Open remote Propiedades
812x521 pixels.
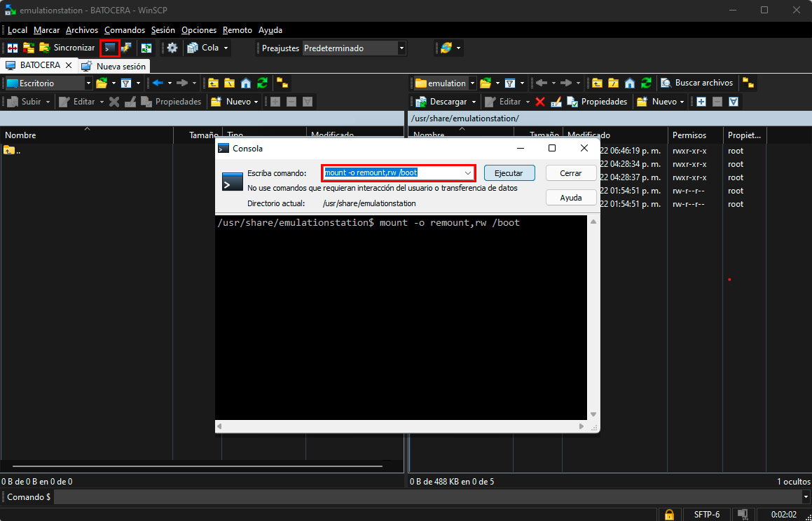597,102
